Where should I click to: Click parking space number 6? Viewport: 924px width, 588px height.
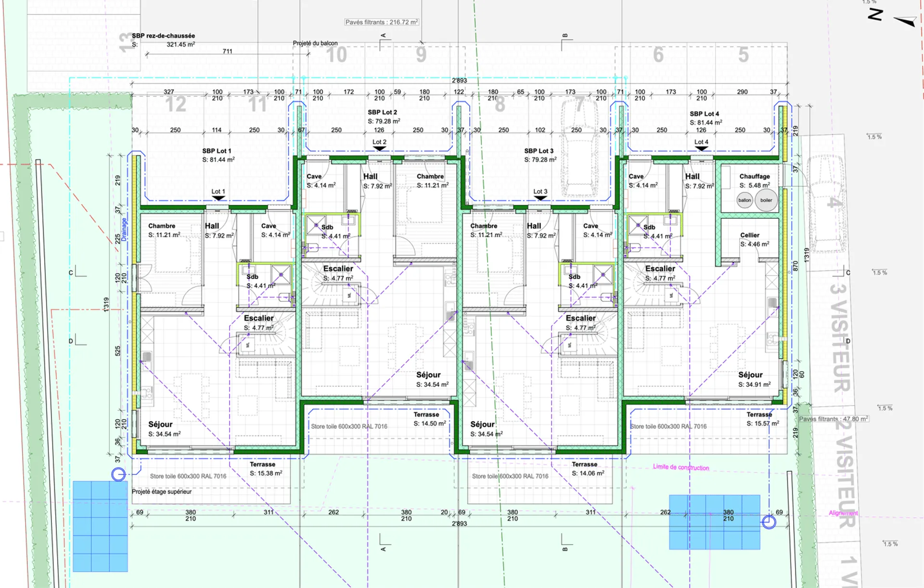point(658,55)
